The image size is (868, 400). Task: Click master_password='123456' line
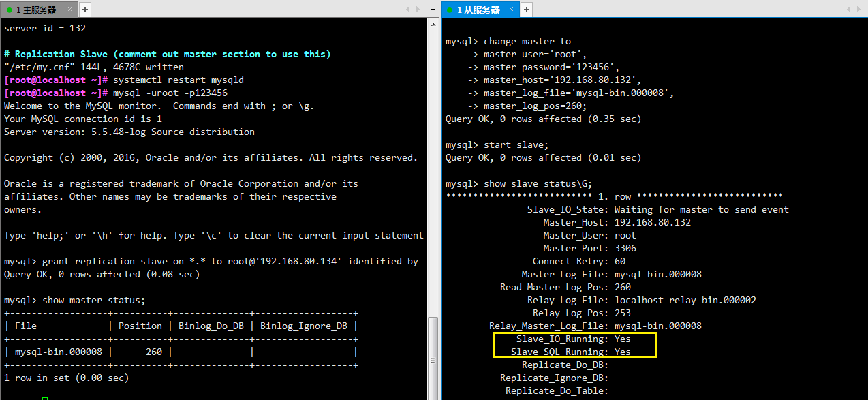point(544,67)
